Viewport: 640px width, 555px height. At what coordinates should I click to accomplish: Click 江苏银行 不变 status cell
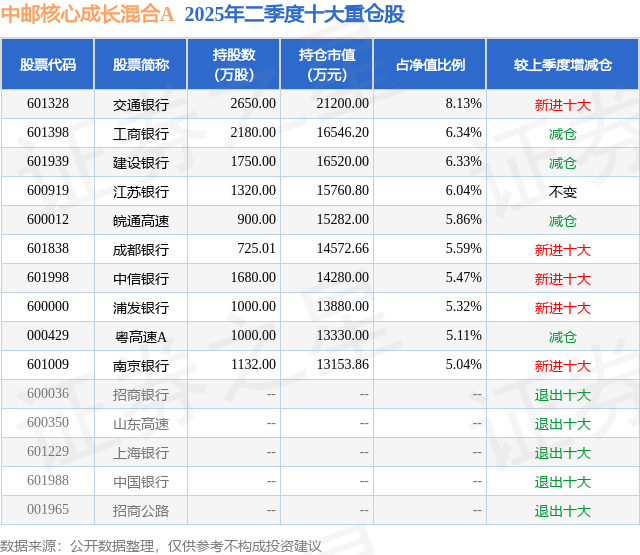point(563,191)
